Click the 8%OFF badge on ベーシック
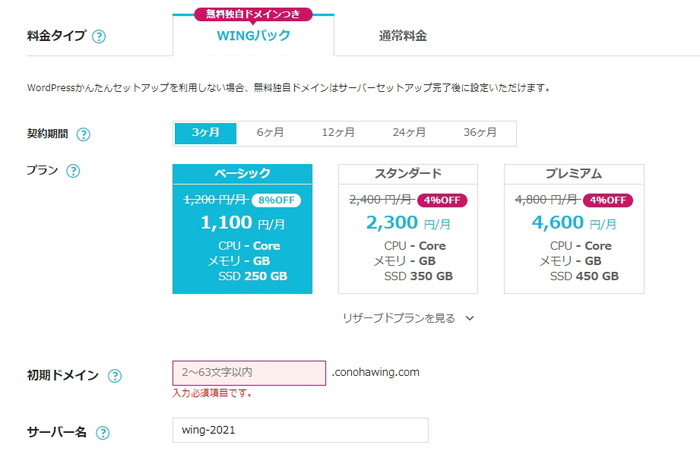Image resolution: width=700 pixels, height=467 pixels. [x=276, y=200]
